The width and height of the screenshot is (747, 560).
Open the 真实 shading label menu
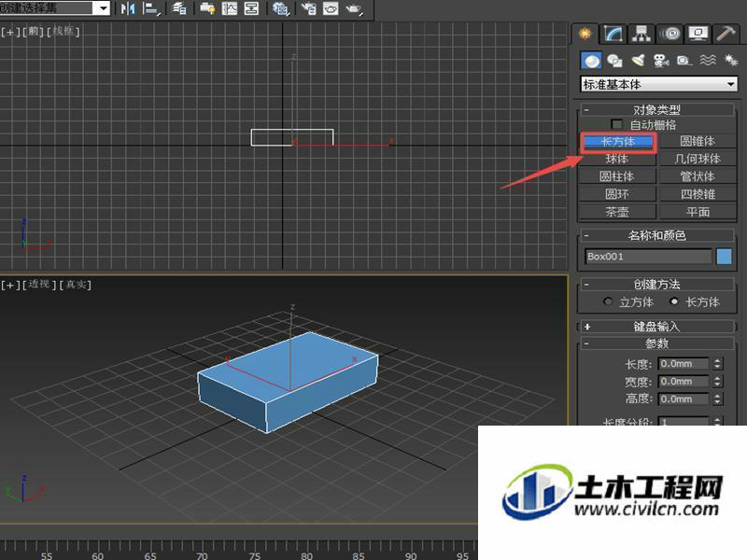[x=76, y=285]
